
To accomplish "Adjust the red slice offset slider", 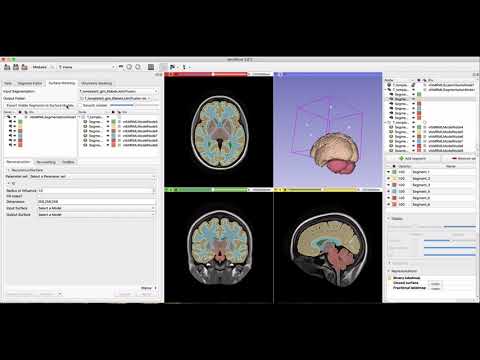I will [x=212, y=74].
